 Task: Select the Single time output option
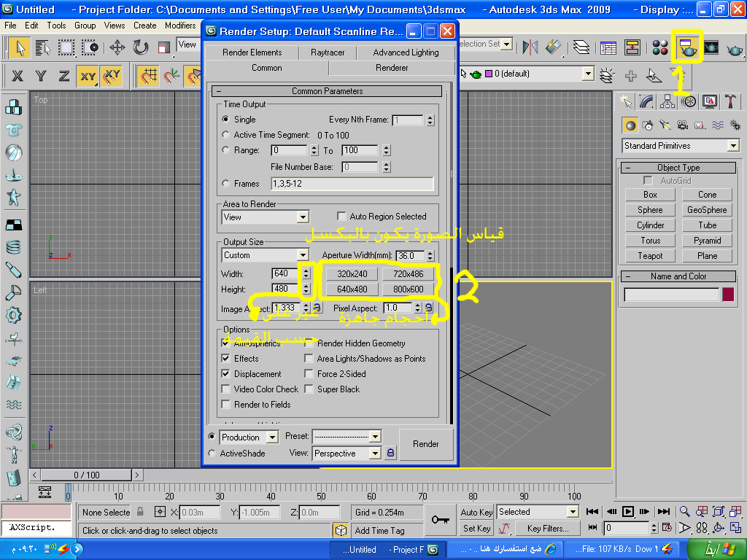pyautogui.click(x=226, y=119)
